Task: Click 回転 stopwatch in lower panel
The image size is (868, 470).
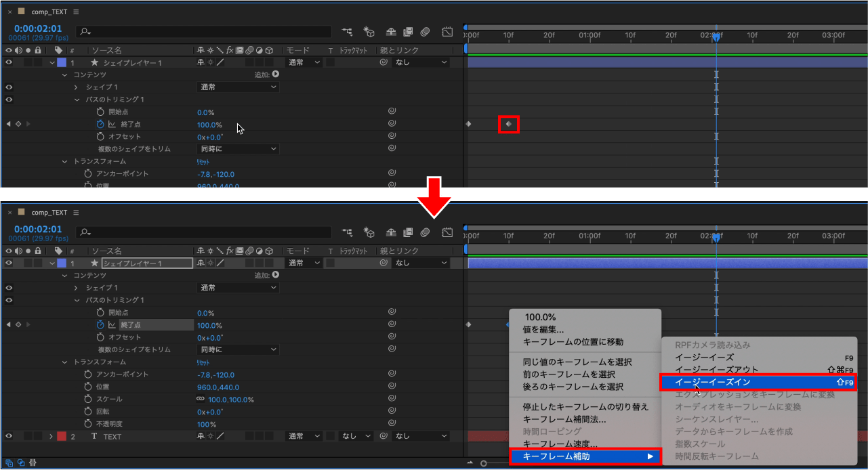Action: [88, 412]
